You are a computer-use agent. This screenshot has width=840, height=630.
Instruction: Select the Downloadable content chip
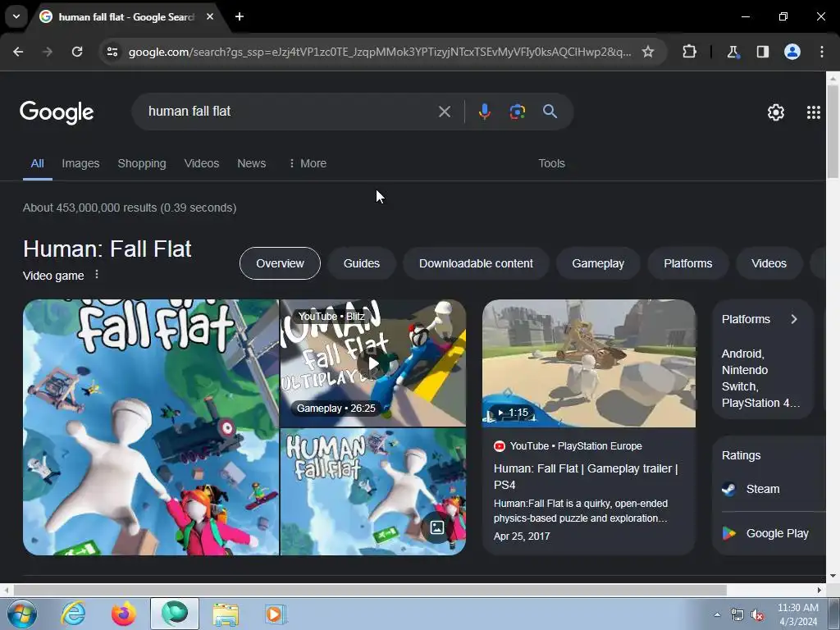coord(476,263)
